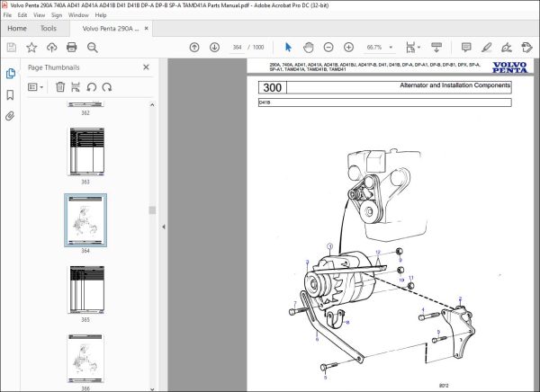Image resolution: width=540 pixels, height=392 pixels.
Task: Open the Window menu
Action: 78,15
